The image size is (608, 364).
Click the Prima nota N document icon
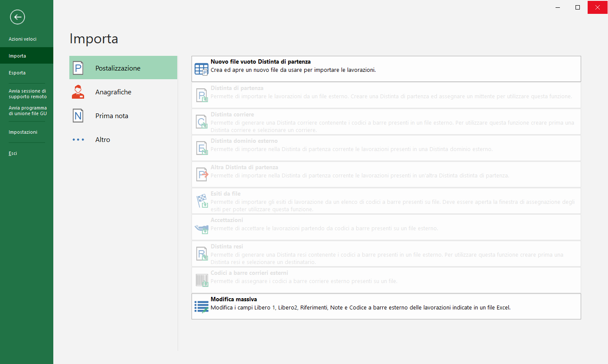78,116
